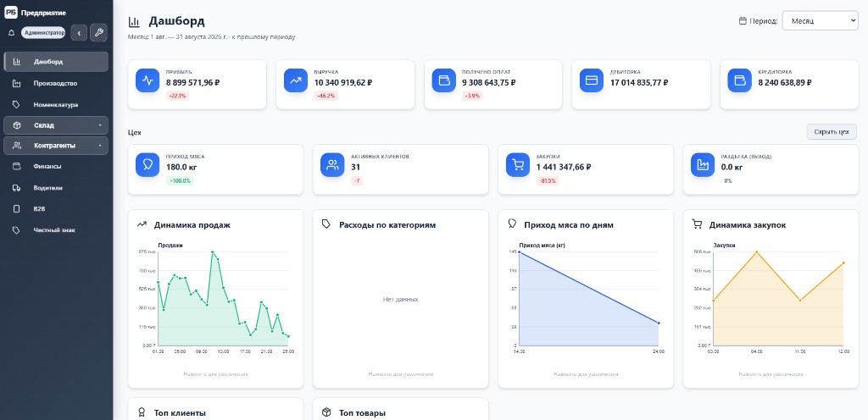This screenshot has height=420, width=868.
Task: Click the Склад box icon
Action: pos(17,125)
